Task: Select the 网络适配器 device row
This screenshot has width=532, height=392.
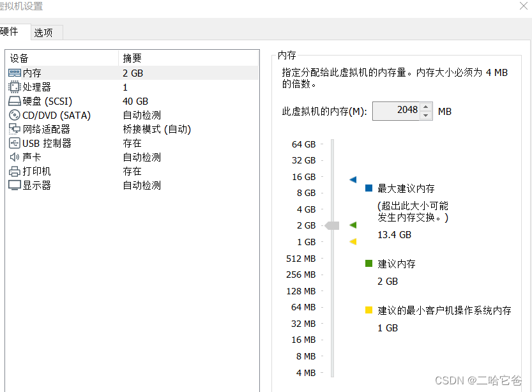Action: pyautogui.click(x=133, y=129)
